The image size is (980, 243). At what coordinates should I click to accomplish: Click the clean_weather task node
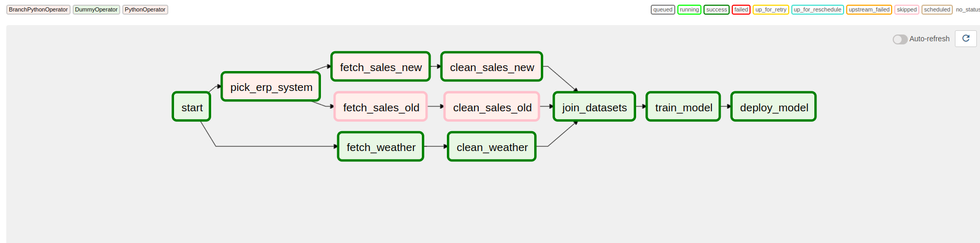[x=492, y=147]
